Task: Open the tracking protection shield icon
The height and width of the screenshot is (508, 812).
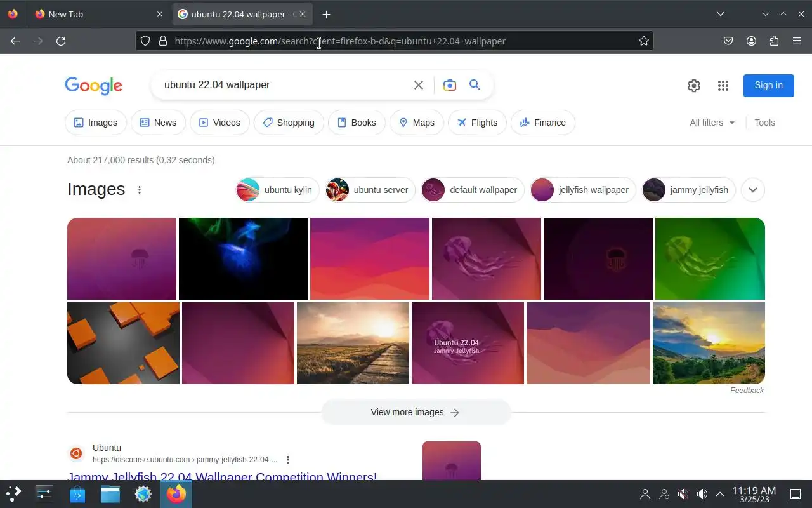Action: 145,41
